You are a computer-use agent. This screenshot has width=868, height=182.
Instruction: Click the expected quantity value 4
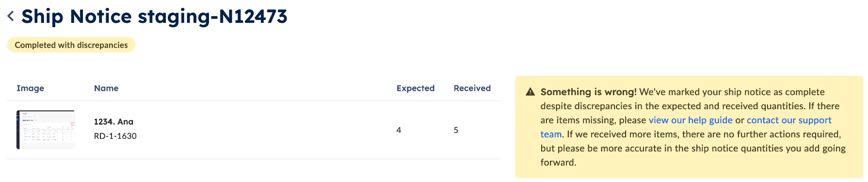coord(399,130)
